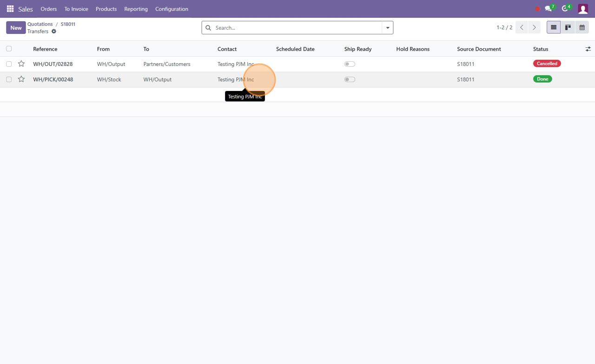This screenshot has width=595, height=364.
Task: Star the WH/PICK/00248 transfer
Action: click(x=21, y=79)
